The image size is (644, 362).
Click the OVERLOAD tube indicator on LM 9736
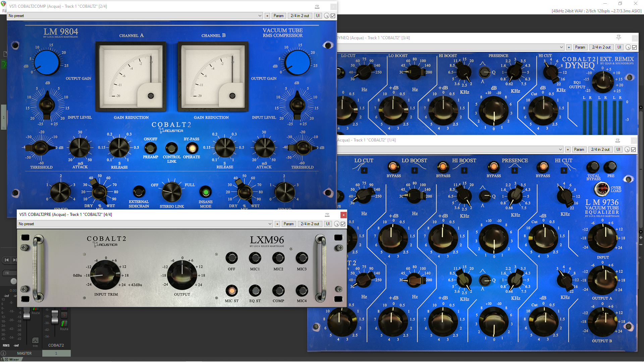pos(602,189)
